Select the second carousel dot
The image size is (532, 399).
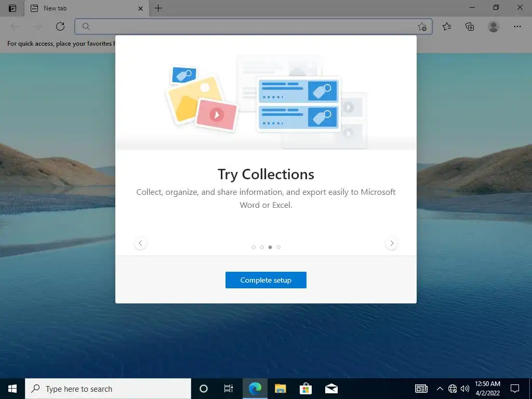tap(262, 247)
